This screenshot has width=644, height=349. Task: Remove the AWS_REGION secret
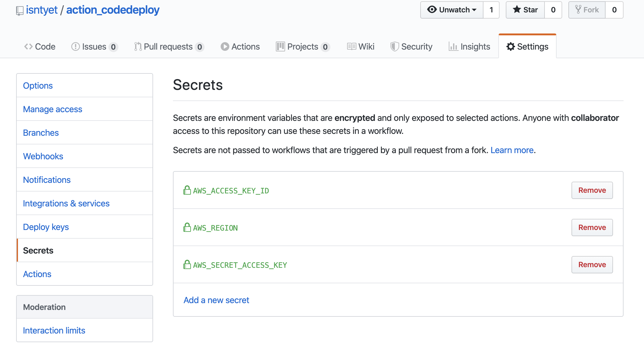pos(592,228)
